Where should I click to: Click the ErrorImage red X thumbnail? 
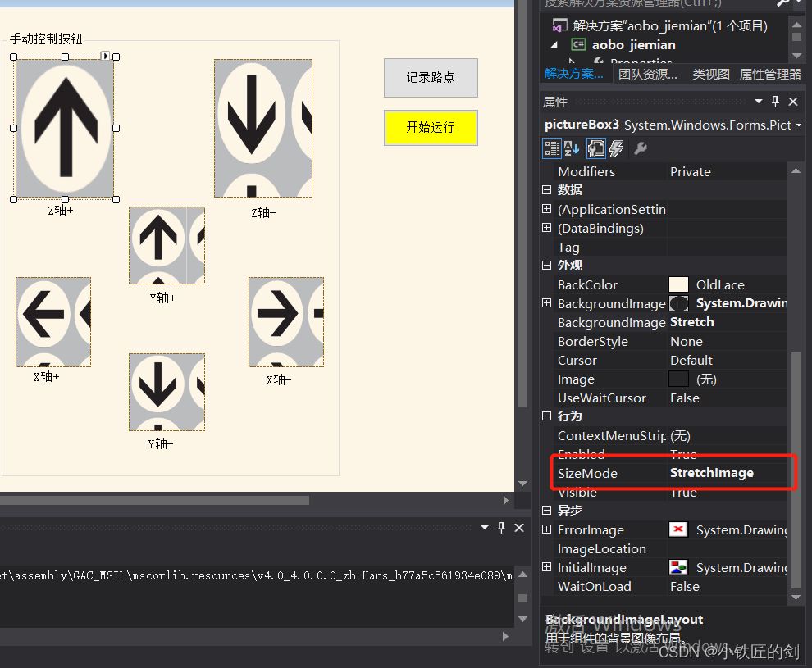(678, 529)
